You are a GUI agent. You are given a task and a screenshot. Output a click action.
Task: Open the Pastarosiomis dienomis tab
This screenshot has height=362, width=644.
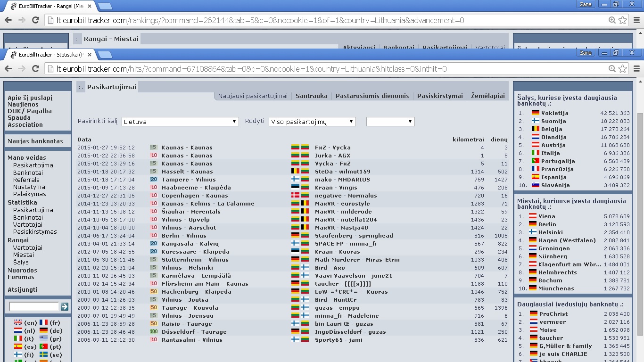pos(372,96)
